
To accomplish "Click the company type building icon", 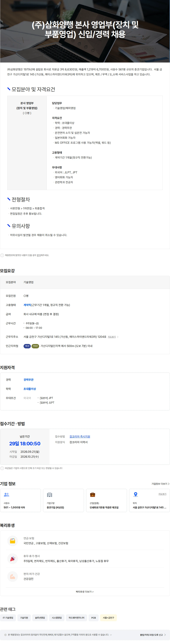I will tap(50, 494).
